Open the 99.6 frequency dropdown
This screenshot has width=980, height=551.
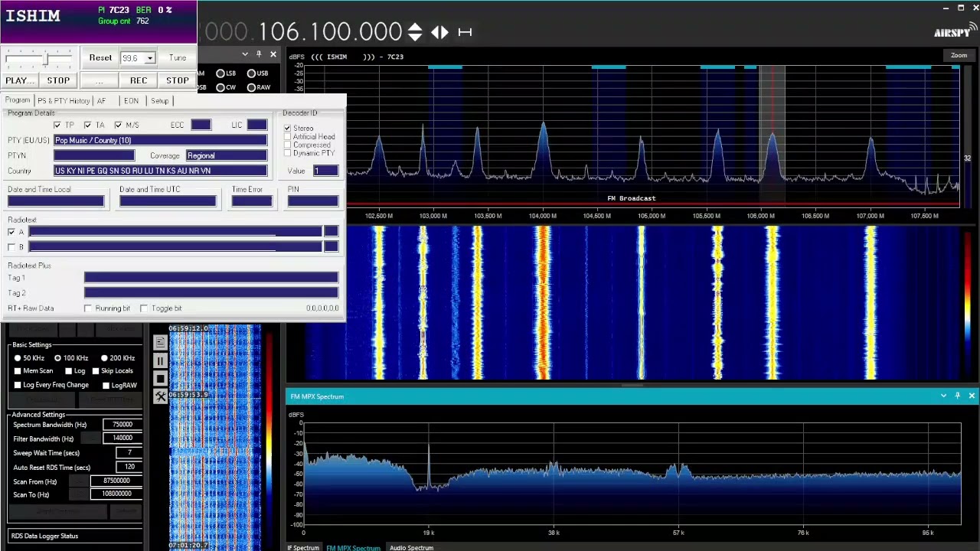pos(150,58)
